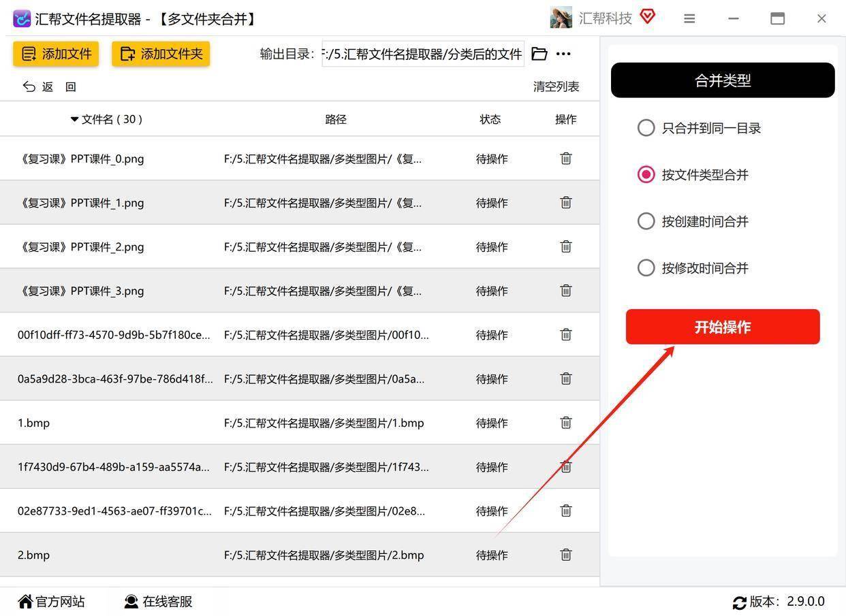The image size is (846, 616).
Task: Delete row 《复习课》PPT课件_0.png via trash icon
Action: click(x=566, y=159)
